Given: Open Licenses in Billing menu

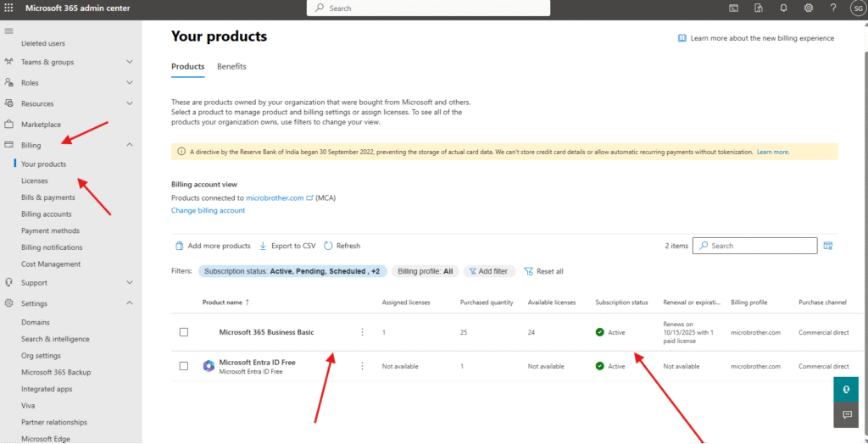Looking at the screenshot, I should pyautogui.click(x=35, y=180).
